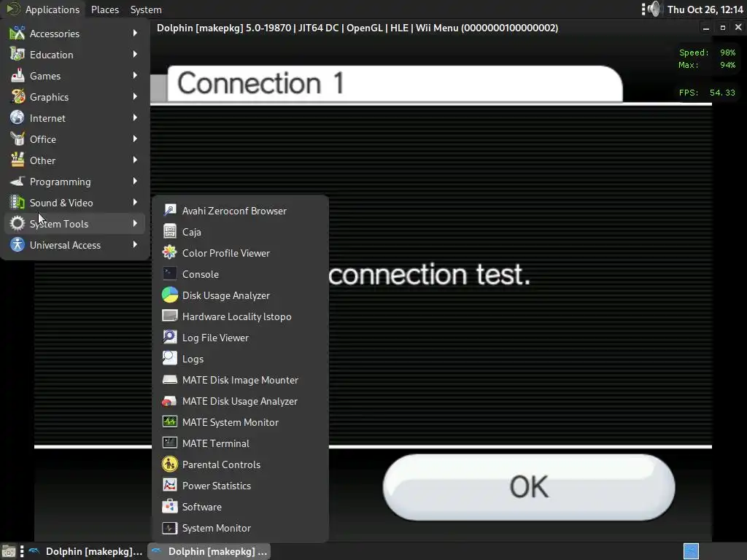Open Power Statistics icon

point(169,485)
